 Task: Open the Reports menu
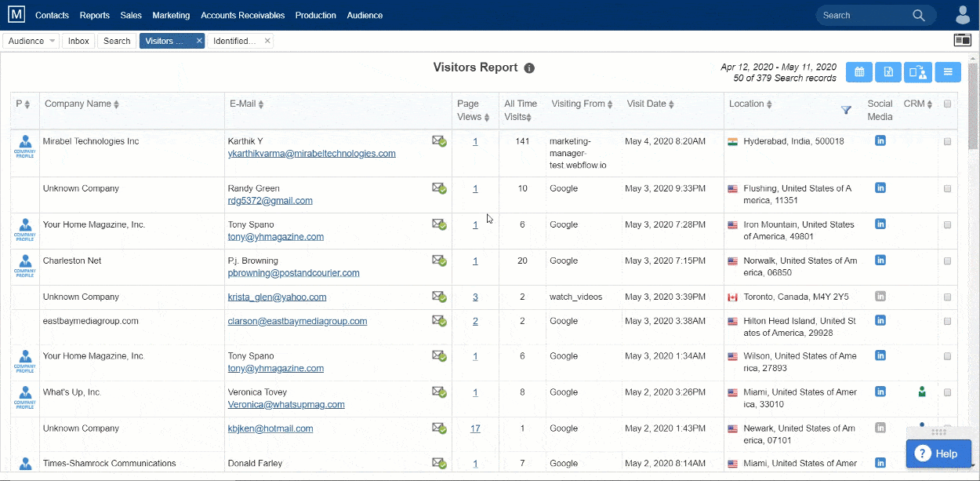(x=95, y=15)
